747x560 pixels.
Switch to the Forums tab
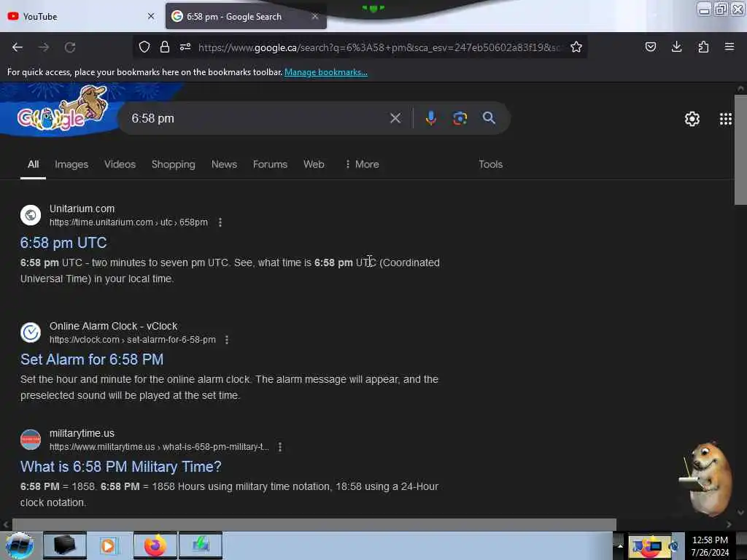coord(270,164)
